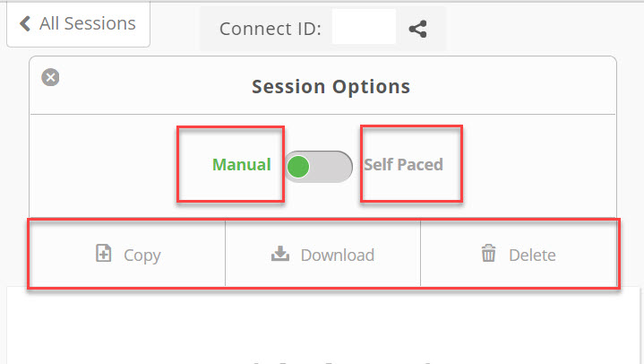
Task: Toggle the Manual/Self Paced switch
Action: click(318, 167)
